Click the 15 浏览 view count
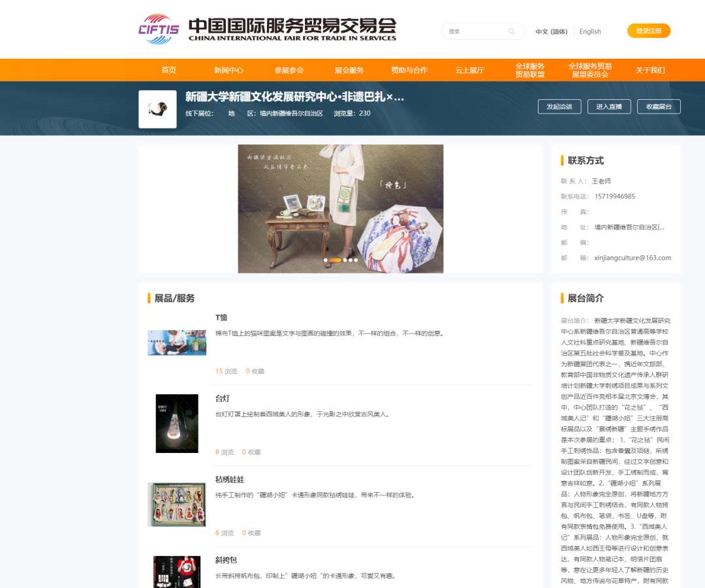This screenshot has height=588, width=705. pos(227,371)
